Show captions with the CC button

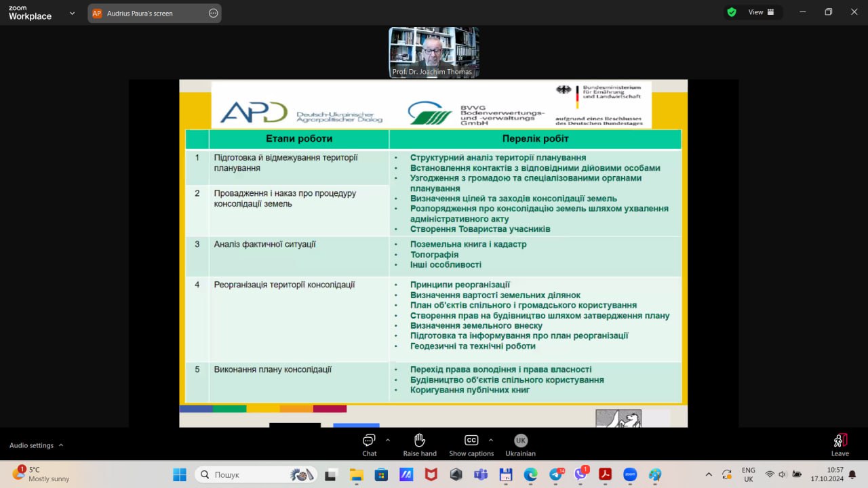click(471, 445)
